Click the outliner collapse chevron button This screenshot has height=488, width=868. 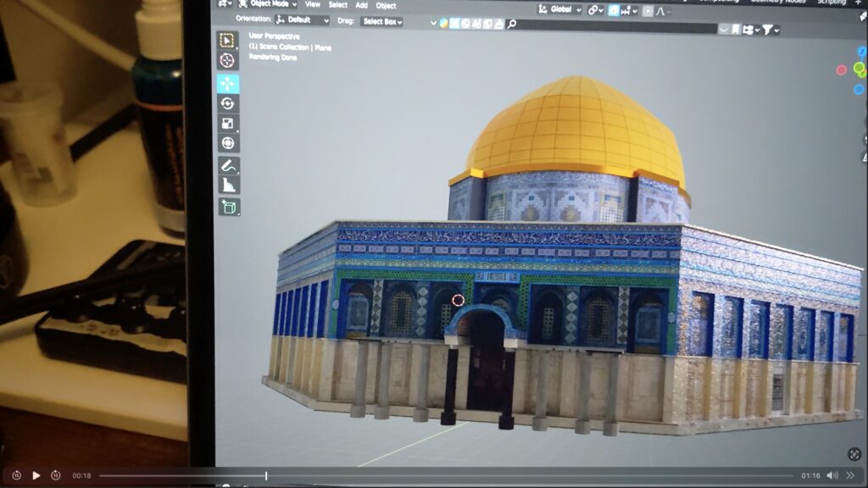tap(724, 30)
